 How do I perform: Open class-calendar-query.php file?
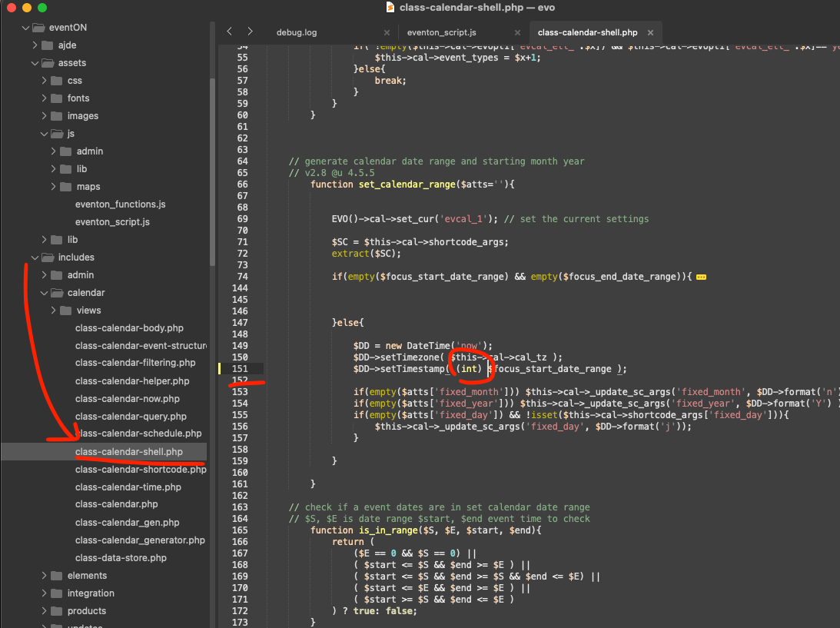click(x=131, y=417)
